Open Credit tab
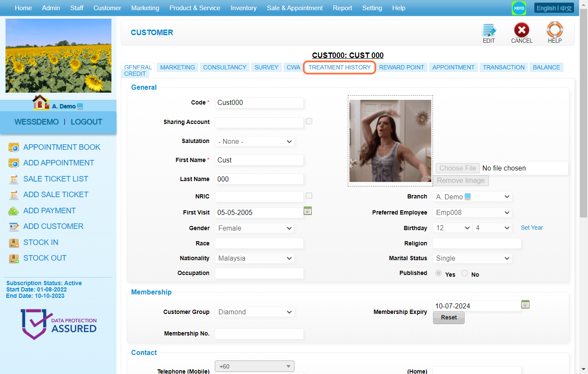 tap(135, 74)
